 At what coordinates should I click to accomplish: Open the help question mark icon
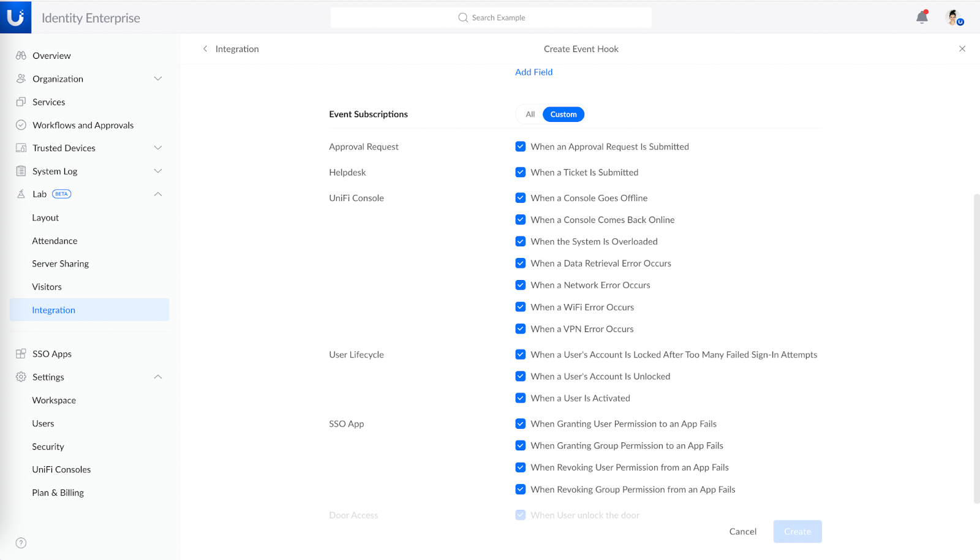click(20, 542)
